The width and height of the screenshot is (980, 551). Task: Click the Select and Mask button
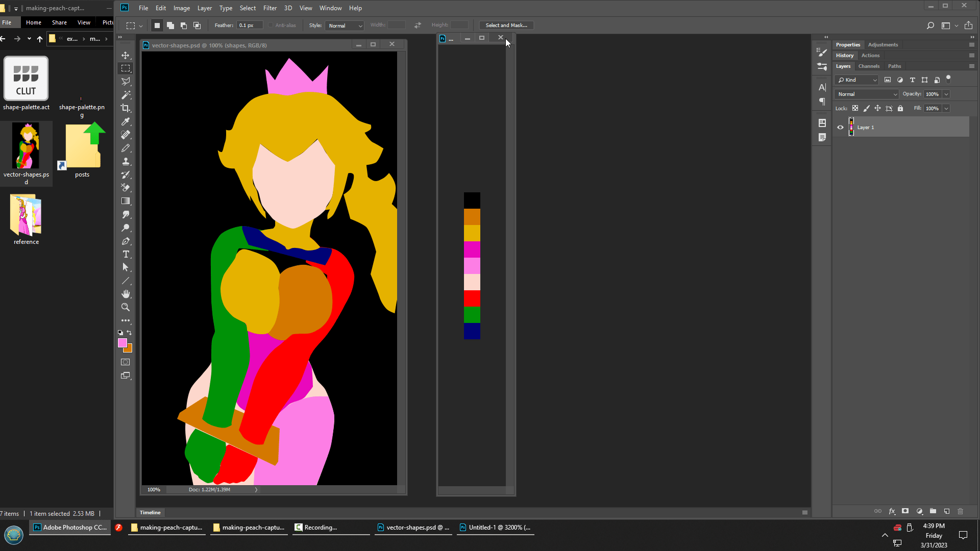[x=506, y=26]
